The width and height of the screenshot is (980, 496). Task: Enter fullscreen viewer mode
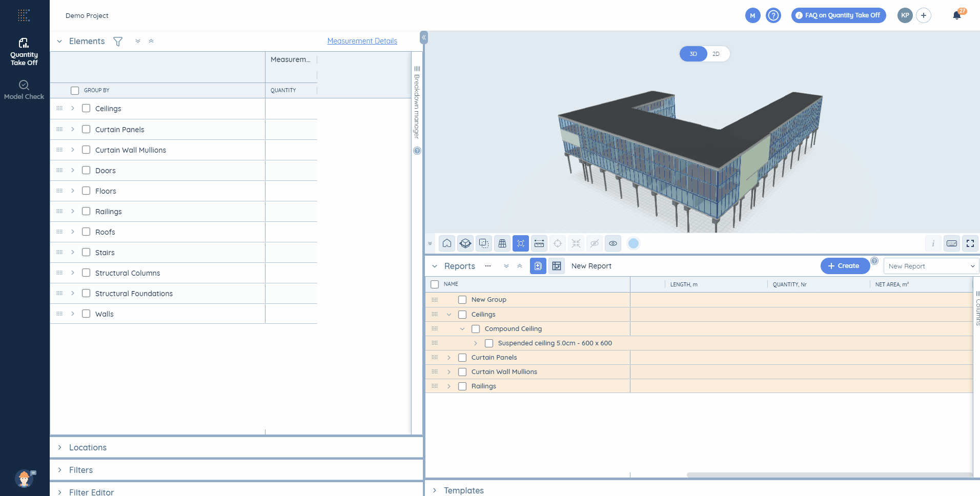click(970, 243)
